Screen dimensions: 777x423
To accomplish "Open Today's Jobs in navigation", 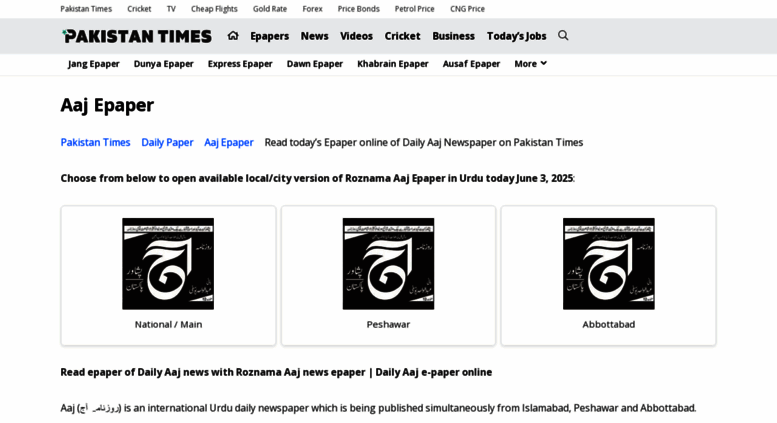I will (516, 36).
